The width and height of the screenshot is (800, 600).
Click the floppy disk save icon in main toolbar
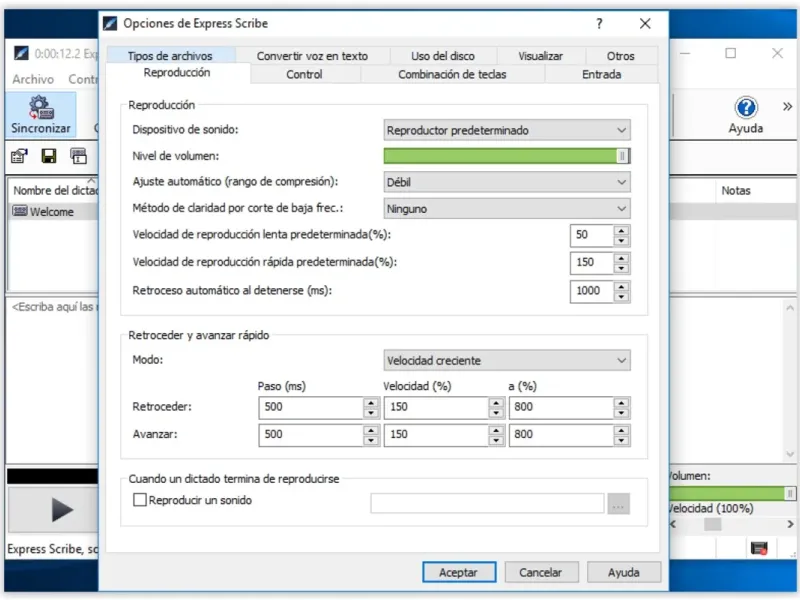pos(49,156)
